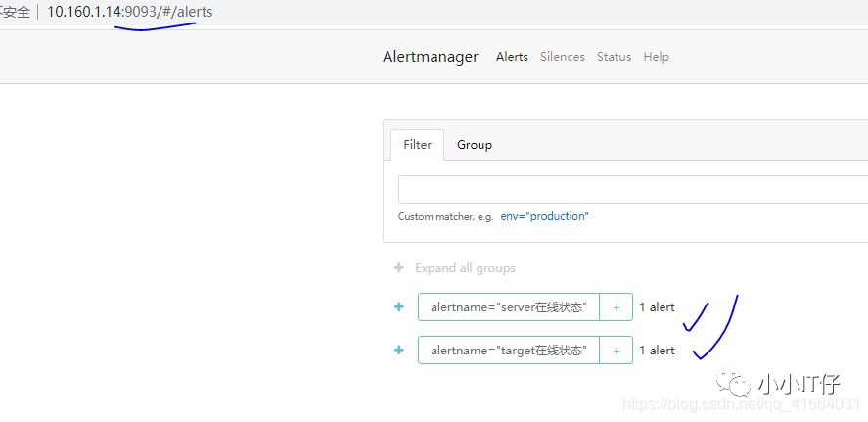This screenshot has height=422, width=868.
Task: Switch to the Group tab
Action: (x=475, y=144)
